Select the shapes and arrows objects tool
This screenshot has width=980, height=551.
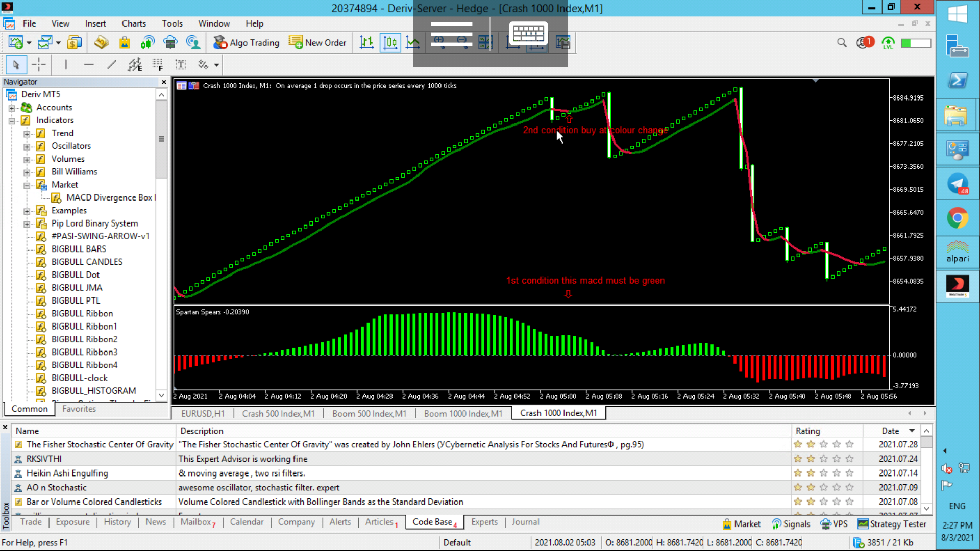(x=203, y=65)
